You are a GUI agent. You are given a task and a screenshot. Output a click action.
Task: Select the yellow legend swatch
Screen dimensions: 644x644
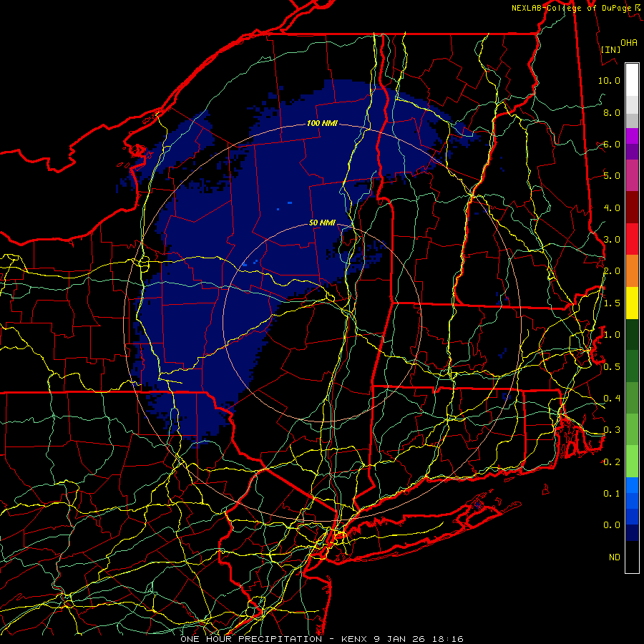(x=632, y=303)
